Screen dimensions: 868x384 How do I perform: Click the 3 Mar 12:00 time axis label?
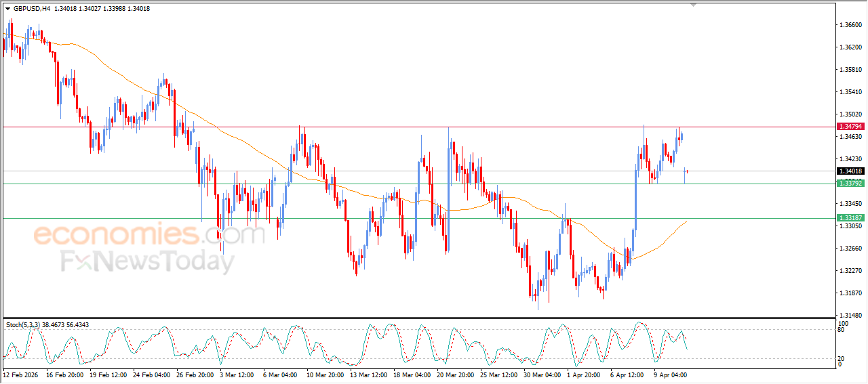(238, 374)
